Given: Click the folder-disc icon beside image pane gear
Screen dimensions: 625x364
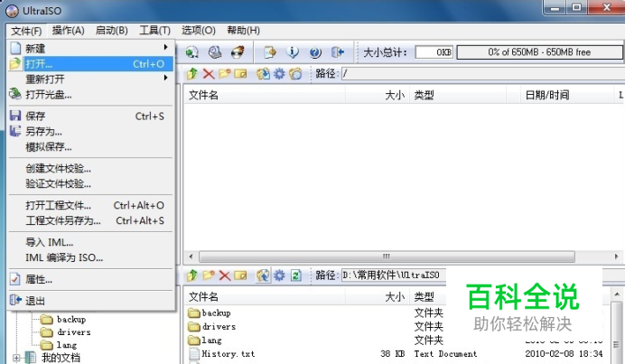Looking at the screenshot, I should pos(295,73).
